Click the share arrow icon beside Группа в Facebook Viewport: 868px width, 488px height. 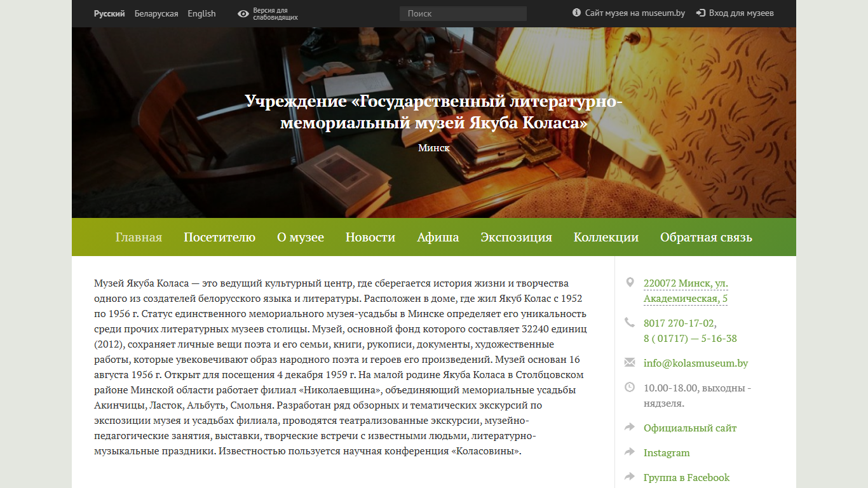point(630,477)
